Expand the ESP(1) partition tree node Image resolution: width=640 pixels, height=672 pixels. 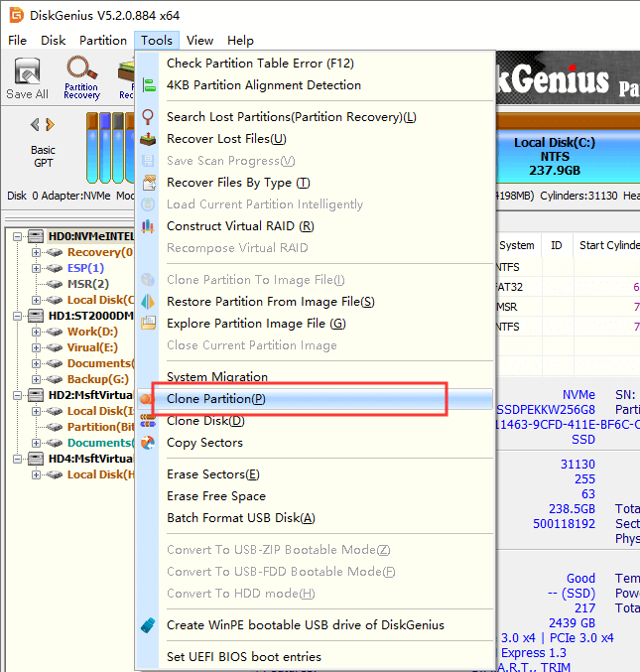(37, 268)
